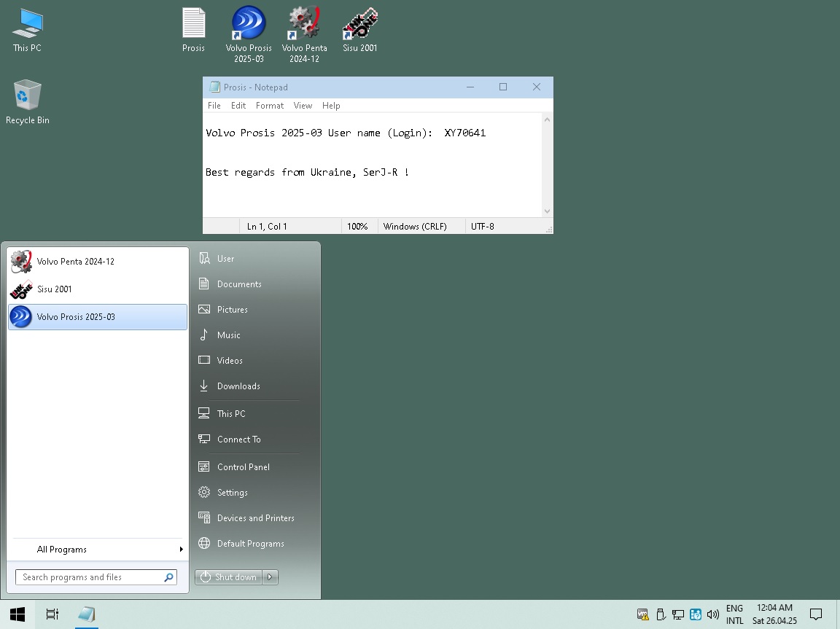The image size is (840, 629).
Task: Select Volvo Prosis 2025-03 desktop shortcut
Action: 249,35
